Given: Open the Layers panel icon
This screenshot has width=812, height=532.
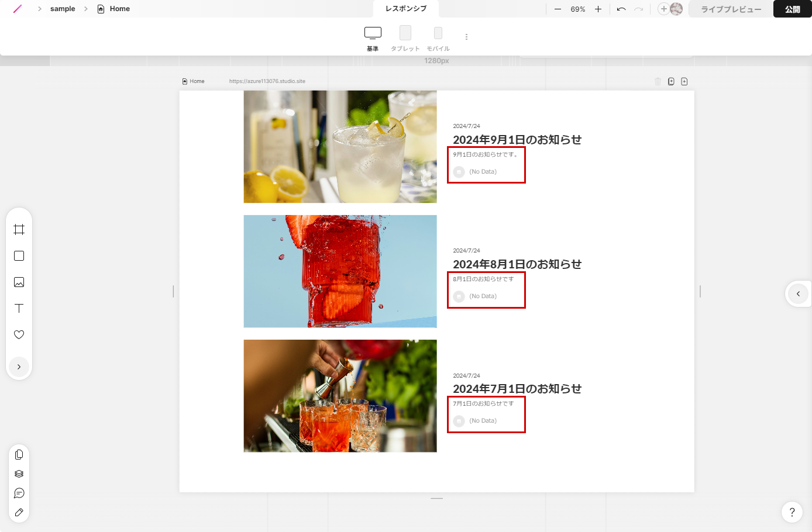Looking at the screenshot, I should click(x=19, y=474).
